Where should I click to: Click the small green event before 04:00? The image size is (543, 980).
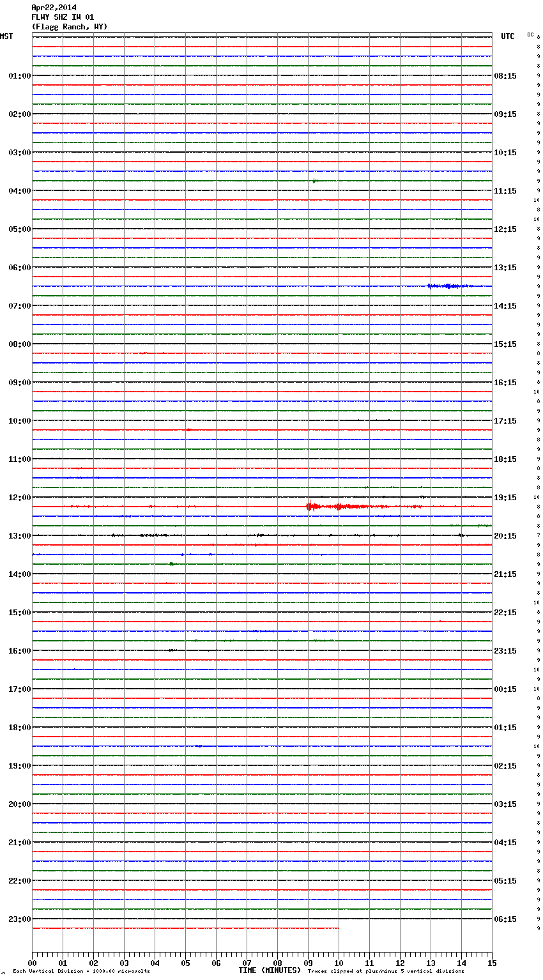click(x=315, y=181)
